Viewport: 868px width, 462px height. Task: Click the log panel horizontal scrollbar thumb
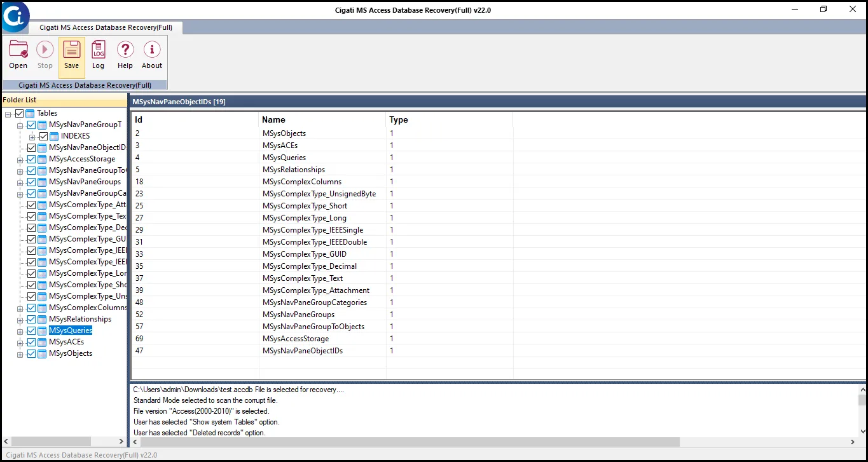[410, 442]
